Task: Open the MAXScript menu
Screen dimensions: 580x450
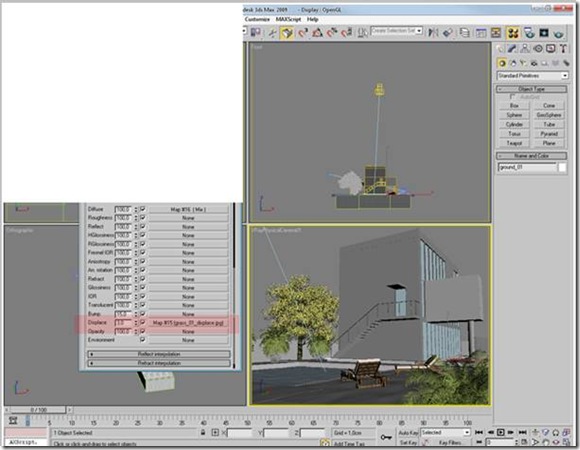Action: click(x=288, y=19)
